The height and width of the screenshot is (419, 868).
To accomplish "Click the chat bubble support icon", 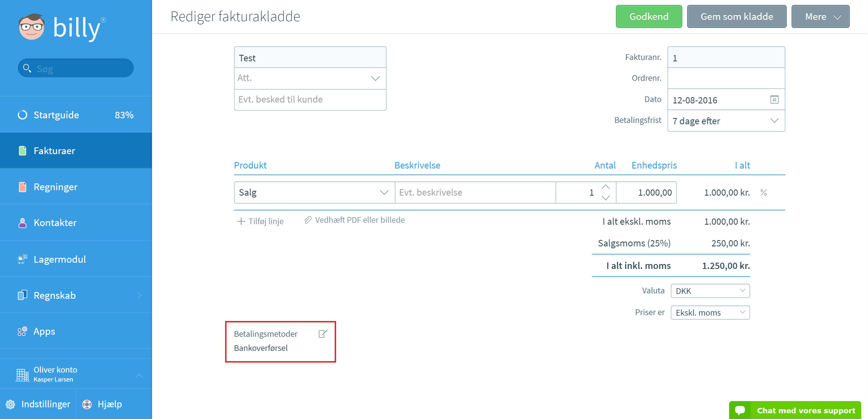I will (740, 410).
